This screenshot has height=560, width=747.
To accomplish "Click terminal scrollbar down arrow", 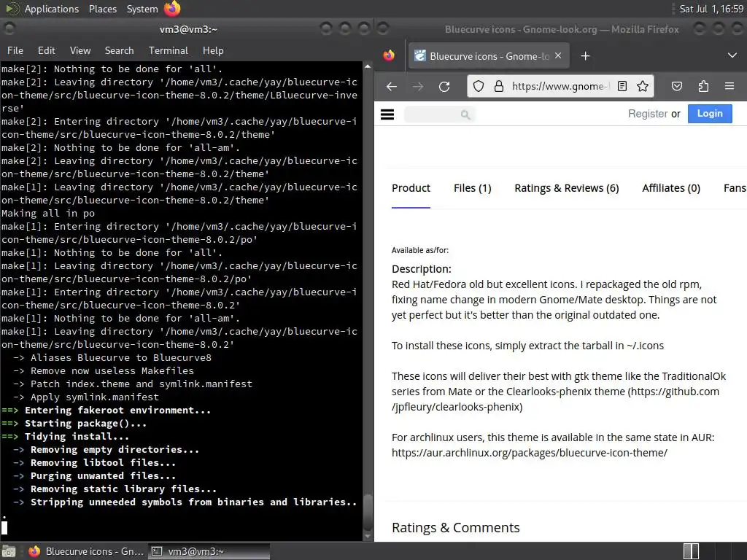I will point(368,536).
